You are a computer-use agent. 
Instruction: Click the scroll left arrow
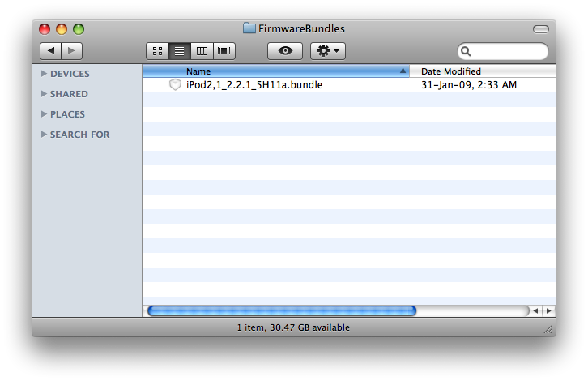tap(535, 310)
